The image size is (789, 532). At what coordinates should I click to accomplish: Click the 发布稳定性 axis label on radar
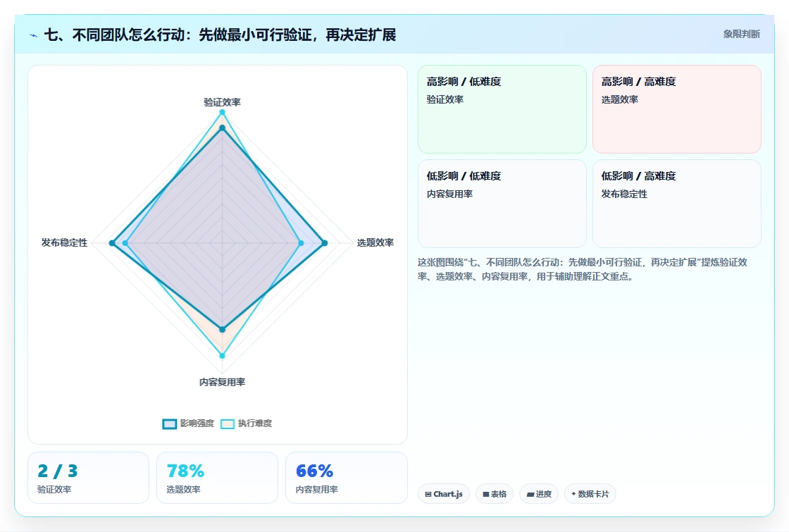click(x=64, y=242)
